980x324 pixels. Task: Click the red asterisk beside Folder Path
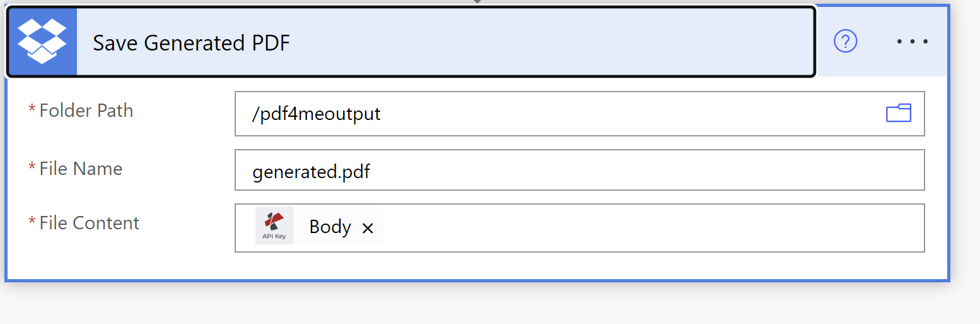click(x=32, y=110)
